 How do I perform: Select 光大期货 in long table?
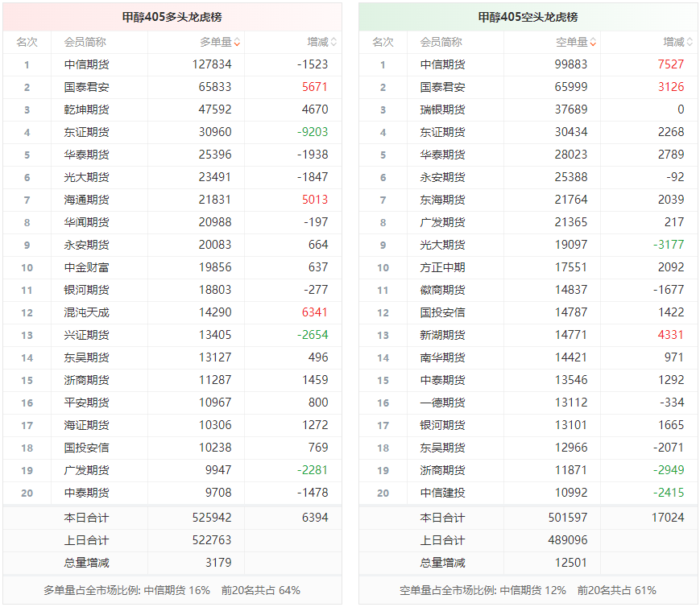click(x=86, y=177)
